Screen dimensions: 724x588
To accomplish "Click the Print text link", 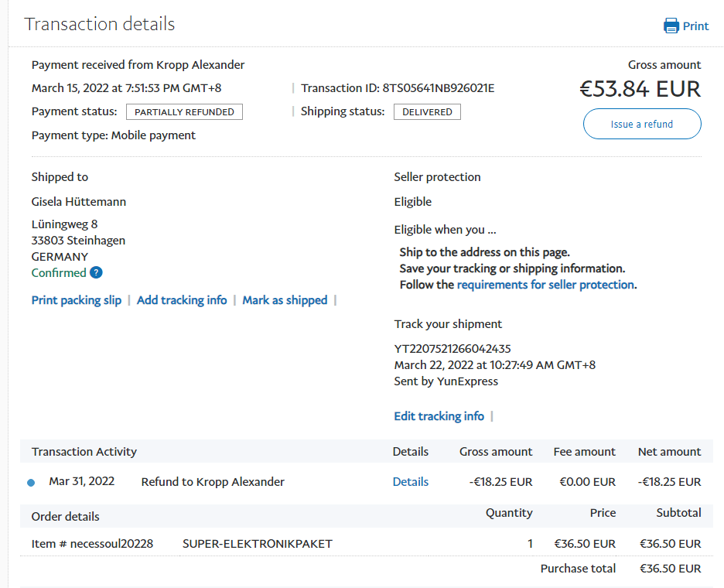I will pyautogui.click(x=695, y=26).
